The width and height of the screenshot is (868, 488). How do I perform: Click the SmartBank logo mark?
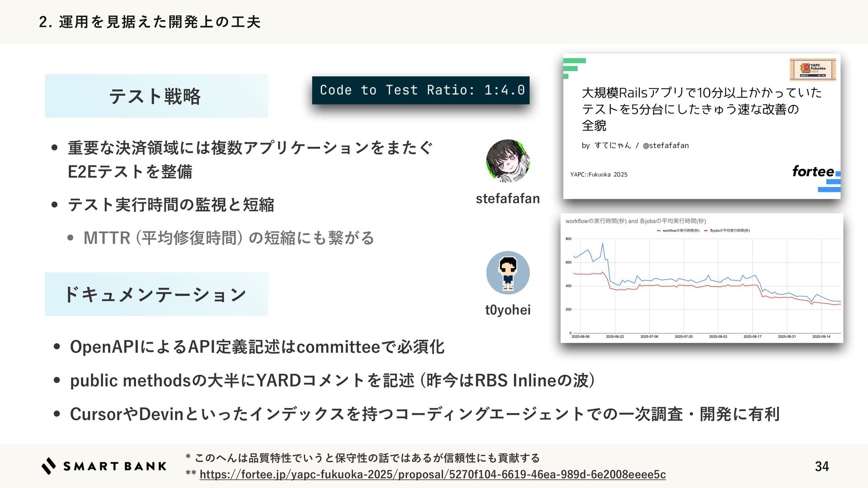pos(49,466)
